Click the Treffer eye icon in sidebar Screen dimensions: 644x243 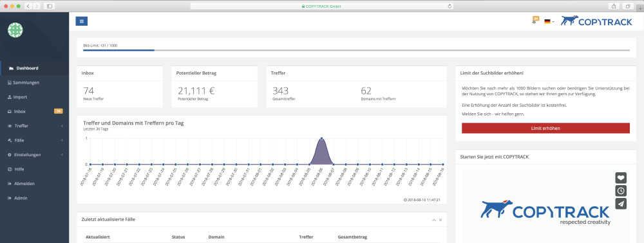(10, 126)
